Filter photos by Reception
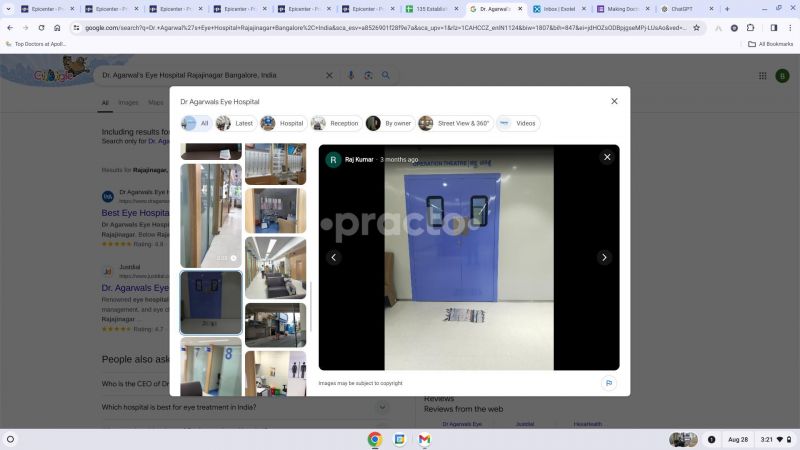Screen dimensions: 800x450 pos(336,123)
